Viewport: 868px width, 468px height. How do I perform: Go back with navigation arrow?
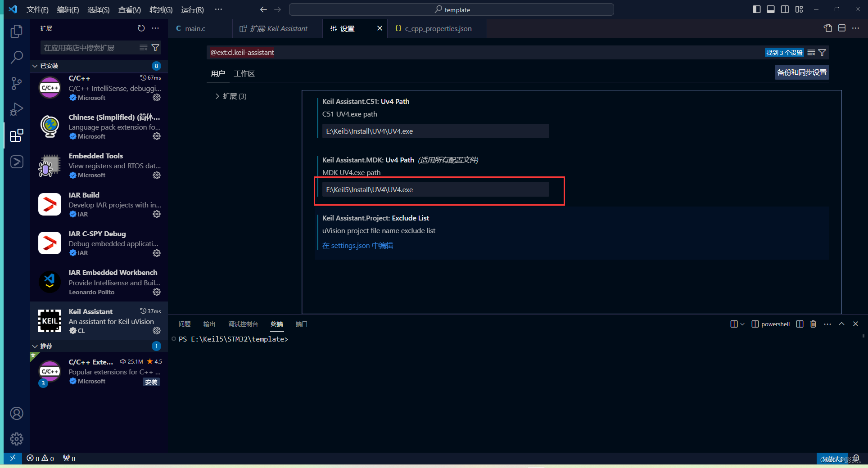(x=263, y=9)
